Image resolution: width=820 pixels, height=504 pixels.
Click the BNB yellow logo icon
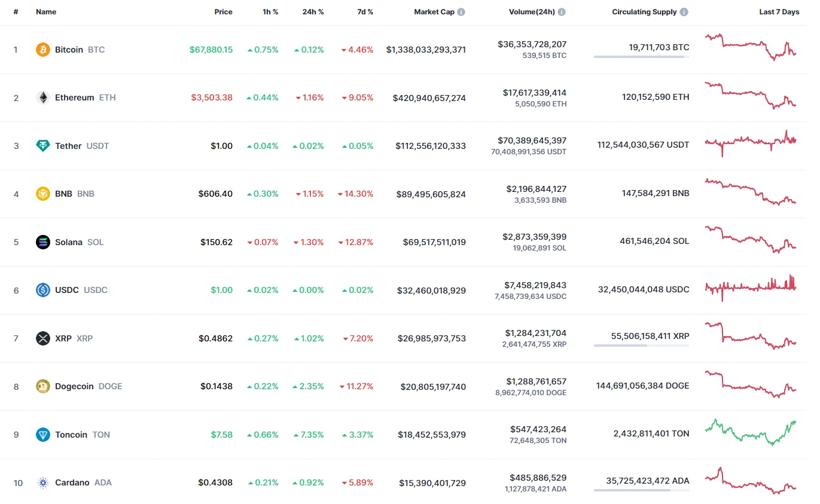(43, 194)
